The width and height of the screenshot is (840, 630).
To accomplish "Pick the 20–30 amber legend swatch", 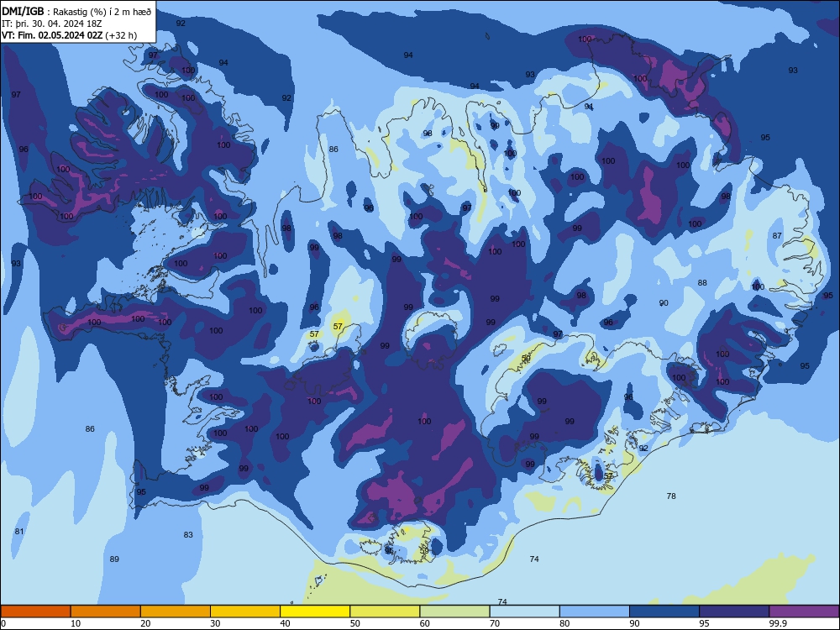I will click(176, 612).
